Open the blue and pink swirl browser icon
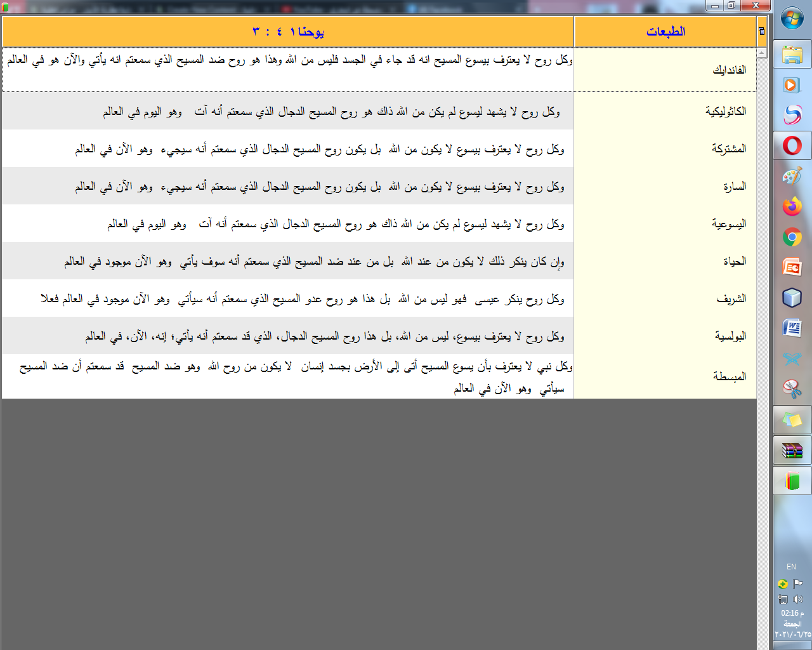The image size is (812, 650). coord(792,115)
